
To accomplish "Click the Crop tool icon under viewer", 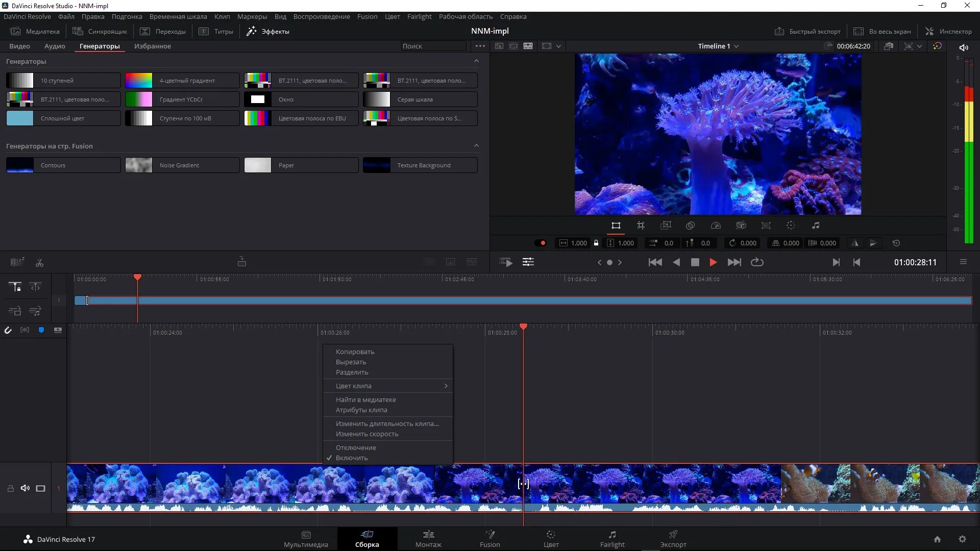I will [x=641, y=226].
